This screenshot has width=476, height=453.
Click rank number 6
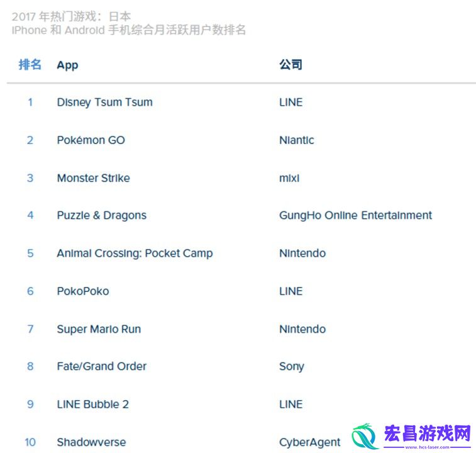tap(30, 291)
